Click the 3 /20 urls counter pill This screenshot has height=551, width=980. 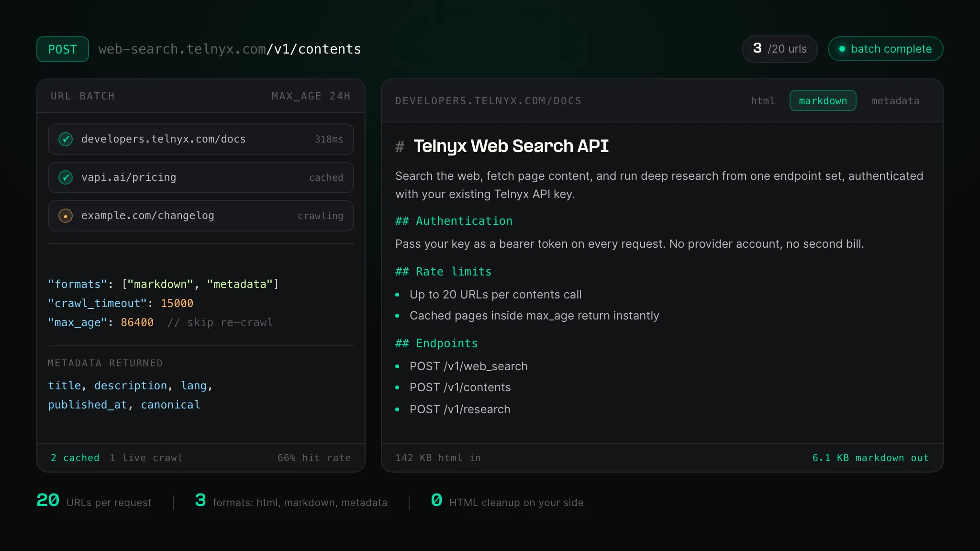[780, 49]
